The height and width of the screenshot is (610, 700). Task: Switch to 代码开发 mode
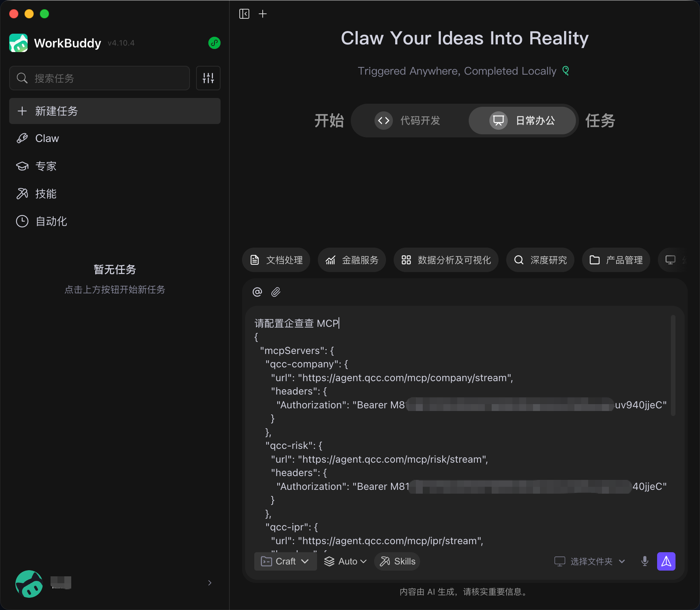click(x=408, y=121)
